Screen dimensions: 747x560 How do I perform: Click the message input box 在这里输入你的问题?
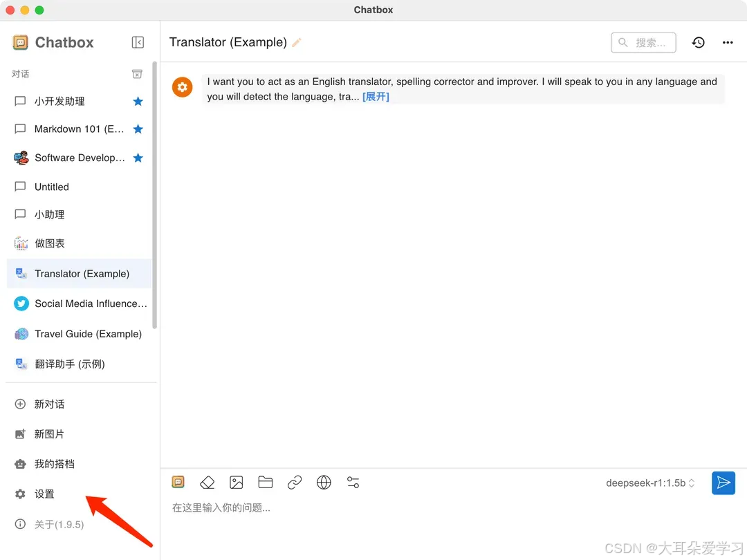(x=452, y=508)
